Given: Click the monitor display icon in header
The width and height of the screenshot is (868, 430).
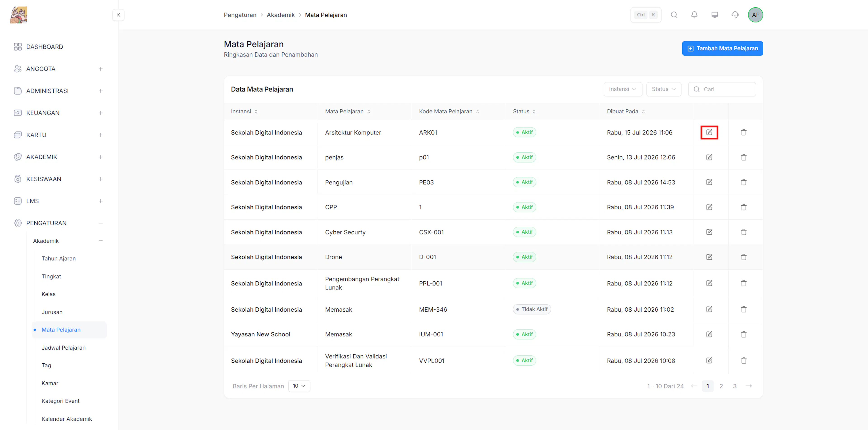Looking at the screenshot, I should click(x=714, y=15).
